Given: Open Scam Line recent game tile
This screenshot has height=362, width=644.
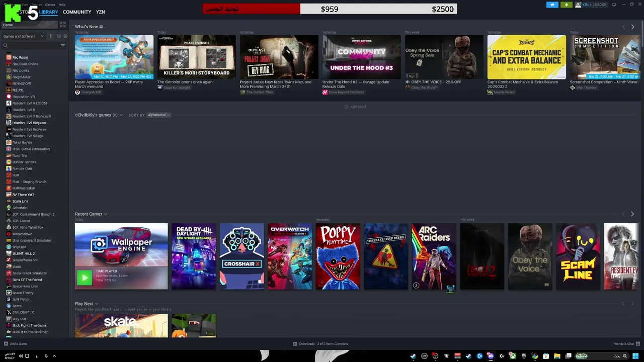Looking at the screenshot, I should click(x=578, y=256).
